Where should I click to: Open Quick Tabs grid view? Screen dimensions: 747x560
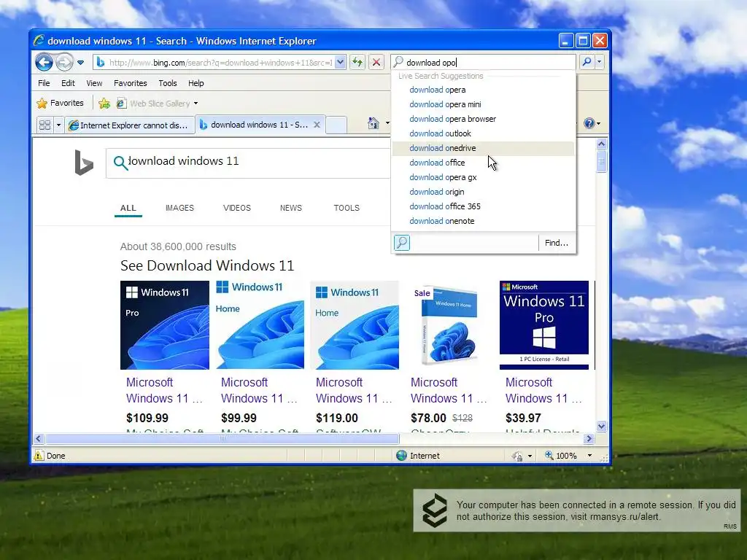click(x=44, y=125)
